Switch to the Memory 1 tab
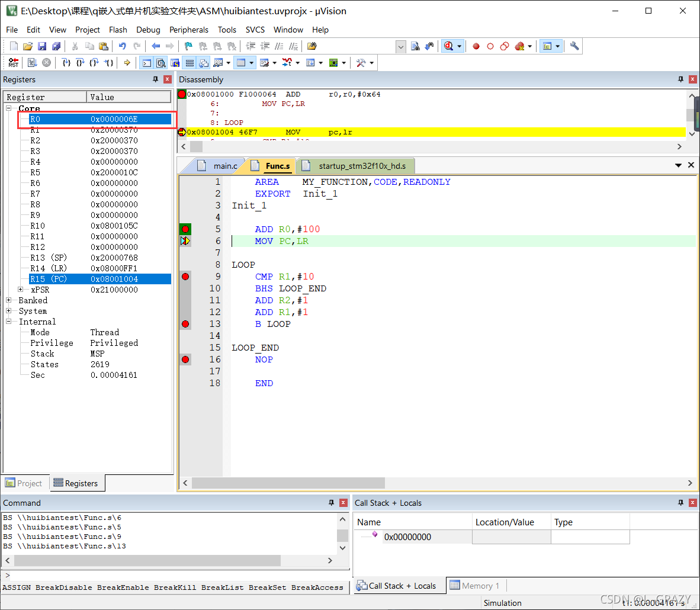The image size is (700, 610). pos(475,586)
